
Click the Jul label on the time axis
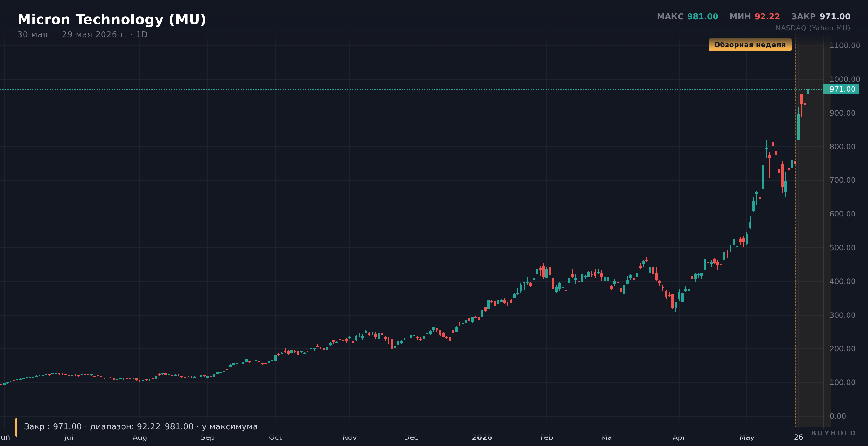pyautogui.click(x=69, y=437)
